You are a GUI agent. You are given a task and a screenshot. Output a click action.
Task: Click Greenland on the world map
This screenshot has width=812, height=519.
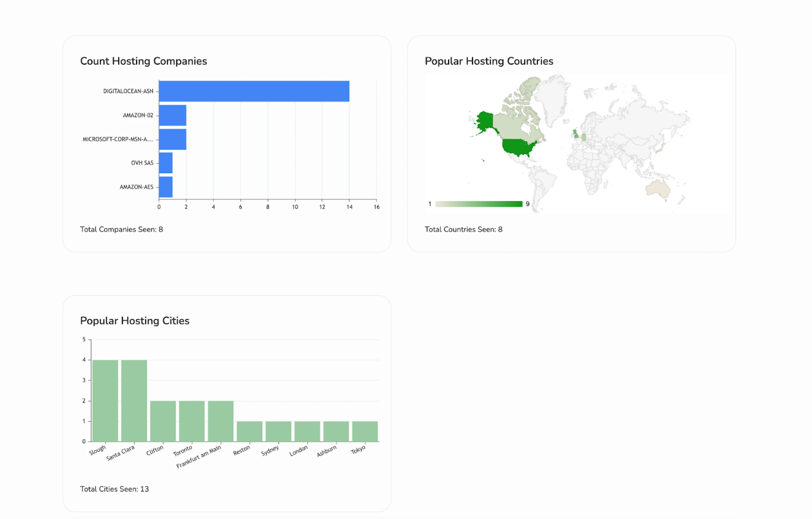pyautogui.click(x=553, y=98)
